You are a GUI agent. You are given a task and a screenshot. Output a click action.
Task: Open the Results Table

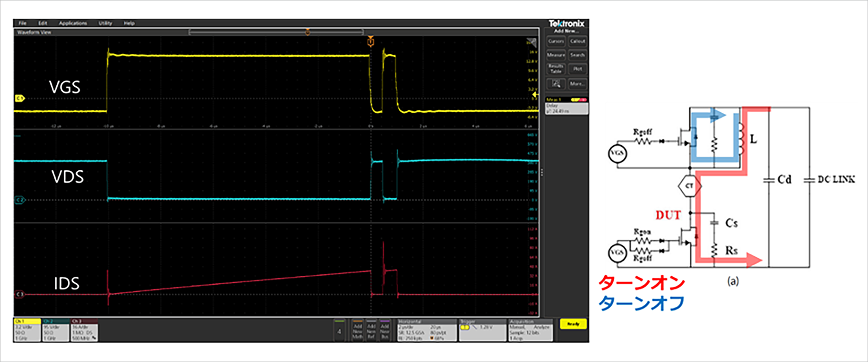556,69
